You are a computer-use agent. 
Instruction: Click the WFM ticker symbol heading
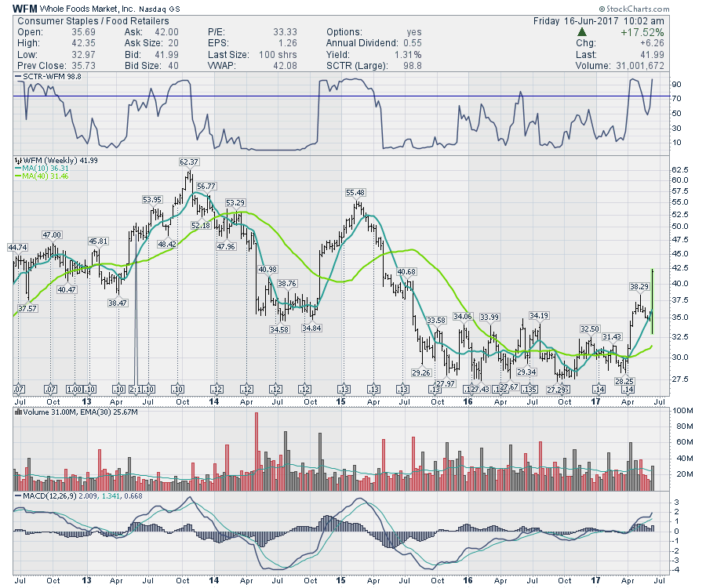click(25, 9)
